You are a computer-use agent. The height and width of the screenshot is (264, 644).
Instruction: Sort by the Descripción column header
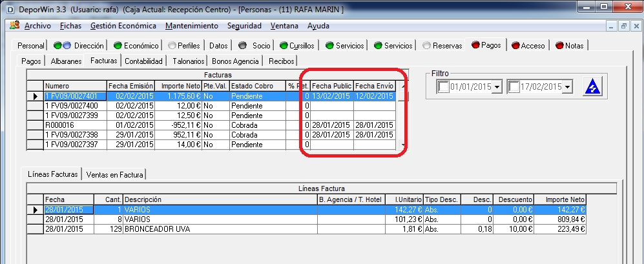(220, 199)
